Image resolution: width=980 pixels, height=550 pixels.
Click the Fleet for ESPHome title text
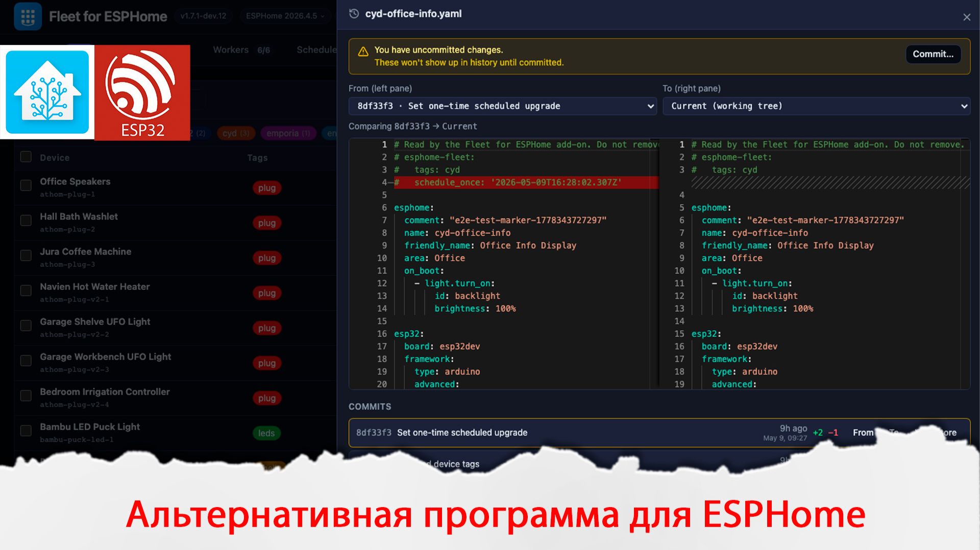[x=108, y=16]
